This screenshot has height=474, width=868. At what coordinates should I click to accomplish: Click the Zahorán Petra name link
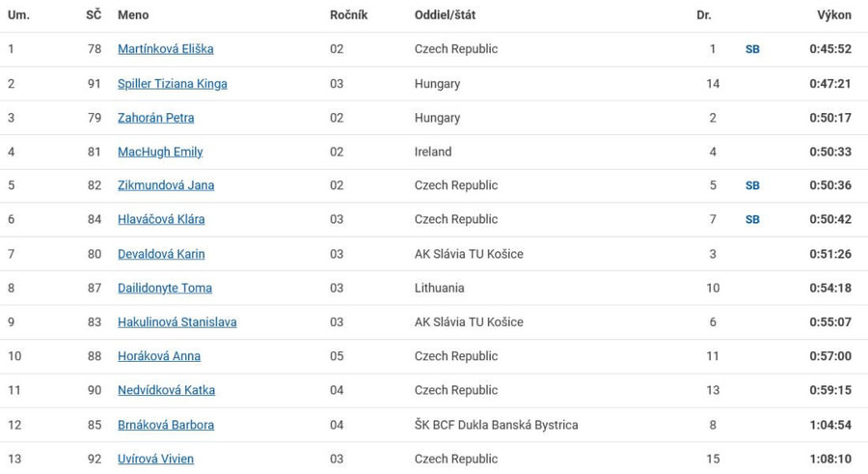pyautogui.click(x=155, y=118)
